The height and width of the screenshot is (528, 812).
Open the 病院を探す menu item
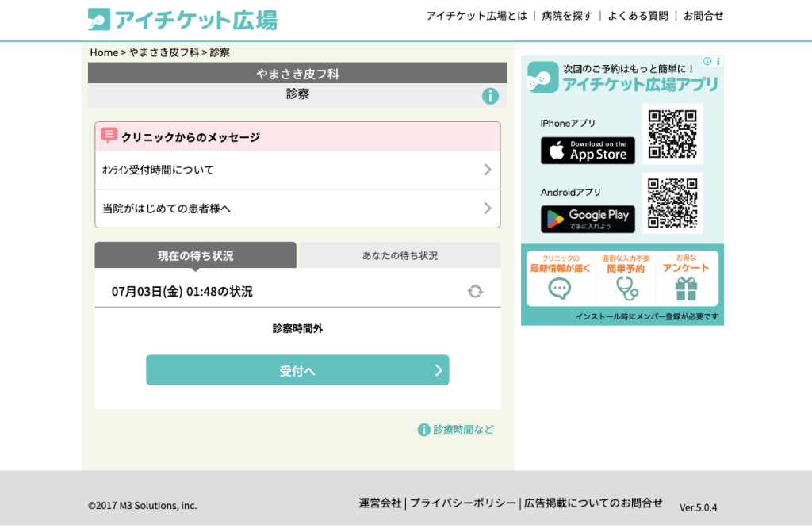[x=566, y=16]
